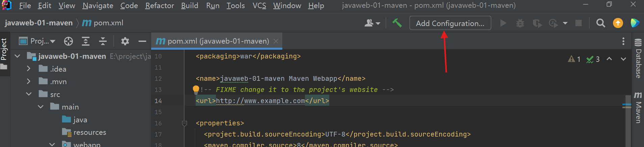Click the UTF-8 sourceEncoding value

click(335, 134)
